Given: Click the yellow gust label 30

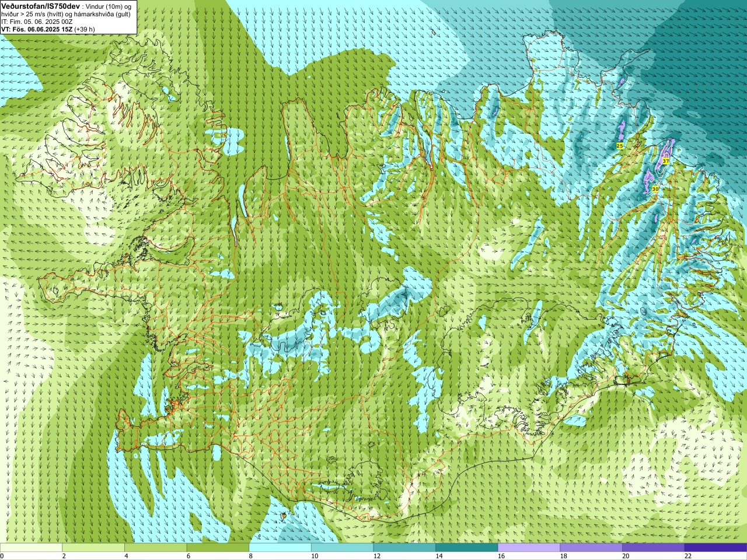Looking at the screenshot, I should 655,189.
